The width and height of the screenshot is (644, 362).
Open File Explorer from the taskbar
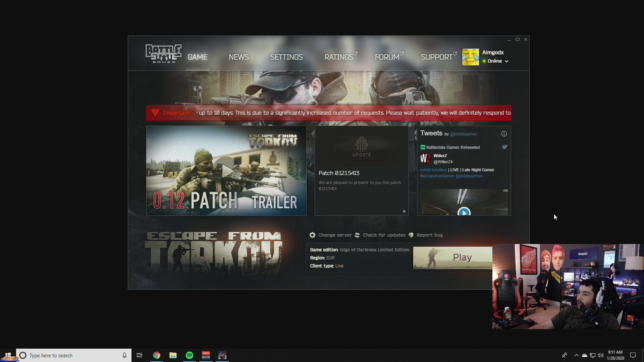173,355
